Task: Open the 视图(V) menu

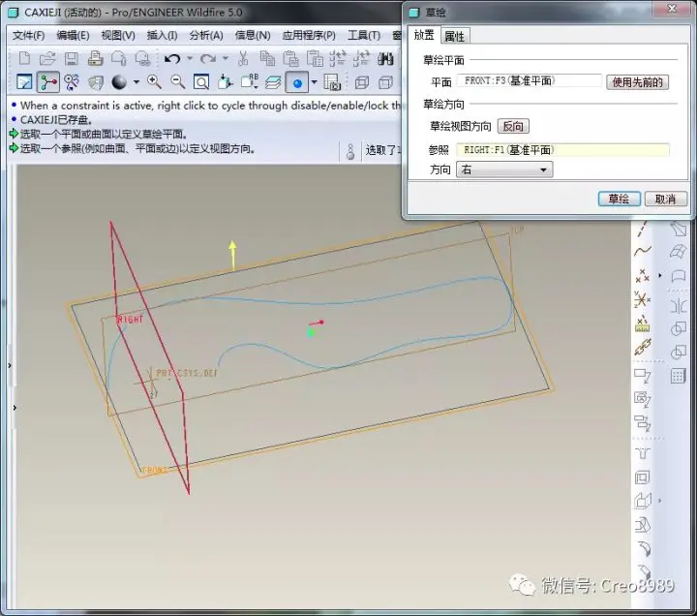Action: (x=118, y=35)
